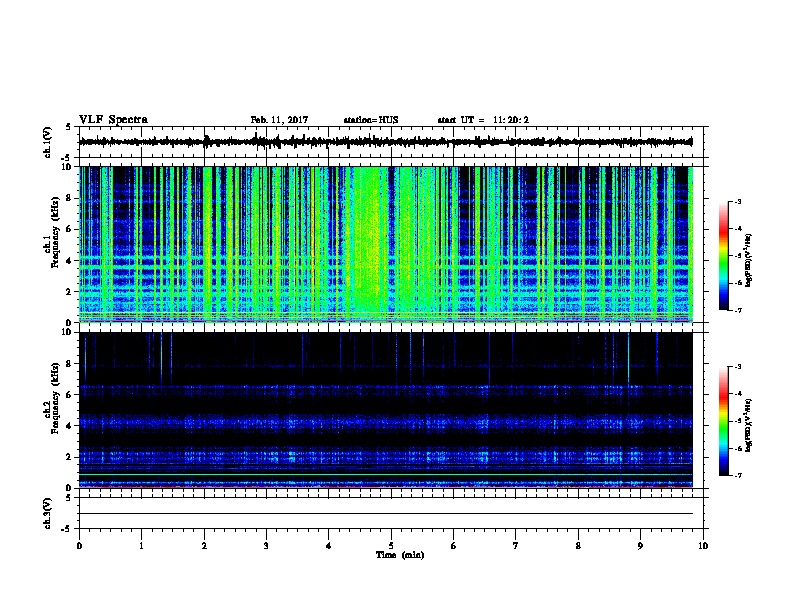This screenshot has width=792, height=612.
Task: Click the time axis tick label "9"
Action: (x=640, y=546)
